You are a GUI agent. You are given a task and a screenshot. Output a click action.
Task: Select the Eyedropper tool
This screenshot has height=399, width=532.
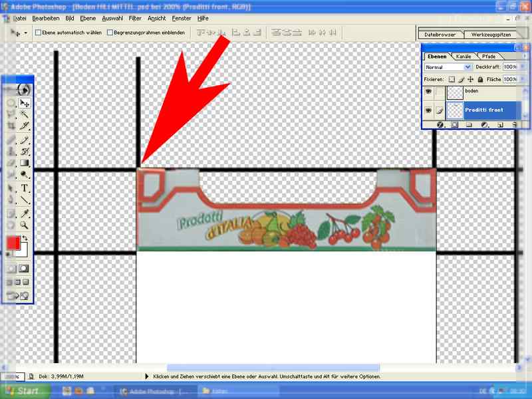(x=24, y=213)
